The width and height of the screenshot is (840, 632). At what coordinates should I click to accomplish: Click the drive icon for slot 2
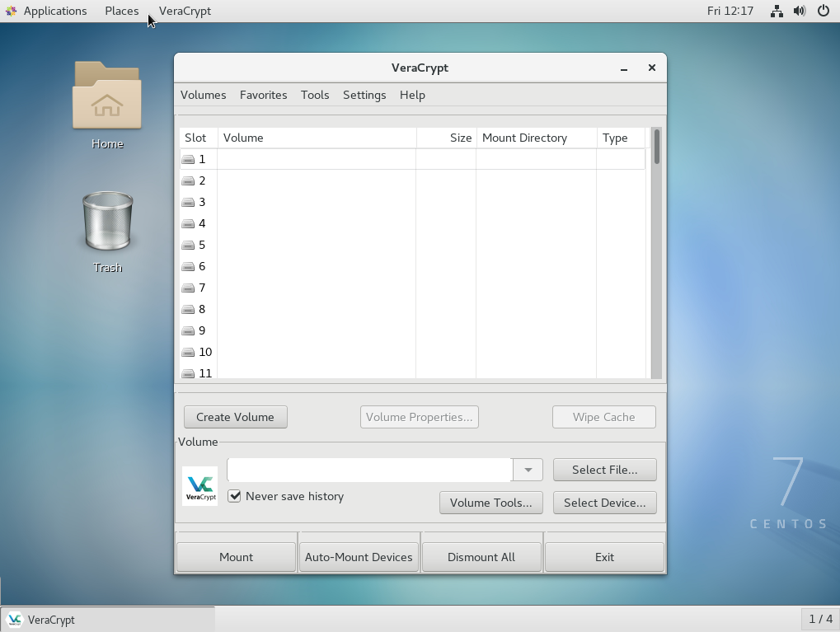click(188, 180)
